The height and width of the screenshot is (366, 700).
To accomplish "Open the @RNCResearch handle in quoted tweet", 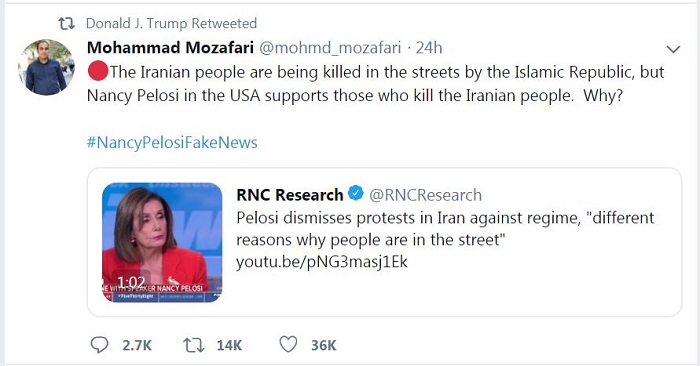I will click(x=425, y=195).
